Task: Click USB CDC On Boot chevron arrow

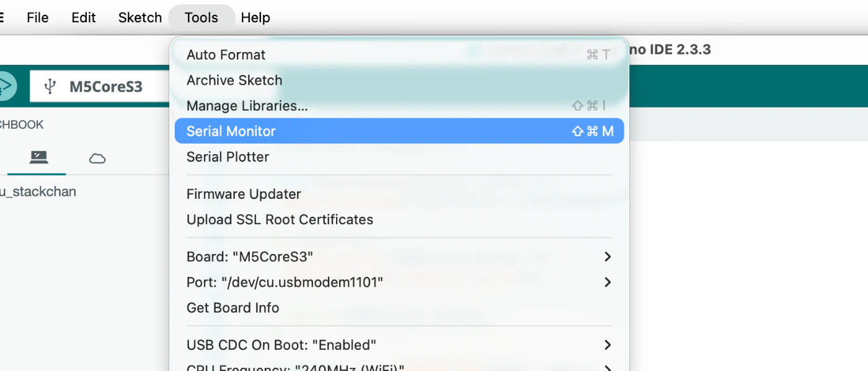Action: pyautogui.click(x=608, y=345)
